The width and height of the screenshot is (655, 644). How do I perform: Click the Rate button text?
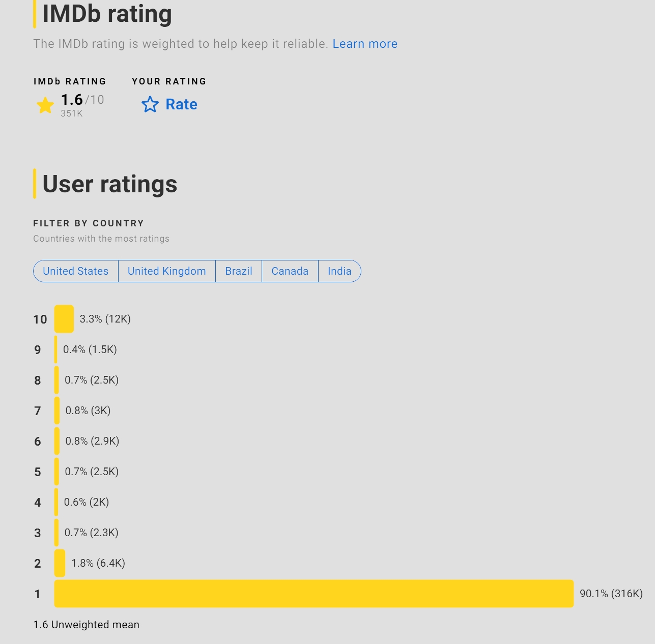[x=181, y=104]
